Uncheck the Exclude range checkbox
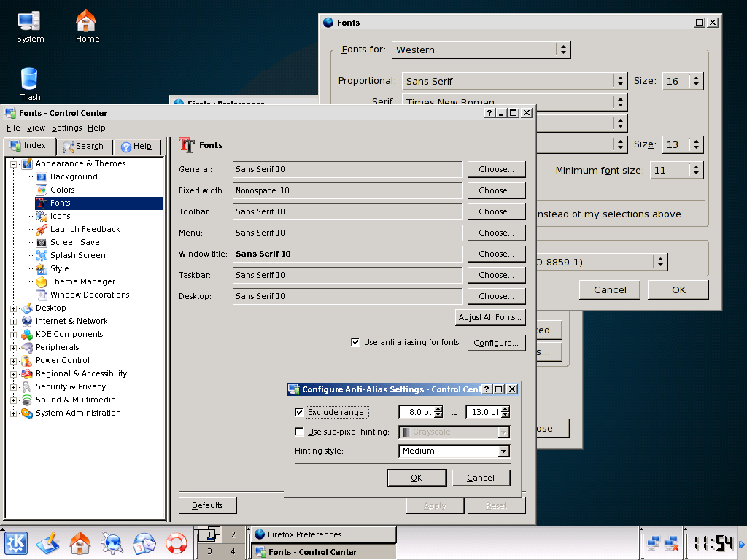Screen dimensions: 747x560 click(299, 412)
